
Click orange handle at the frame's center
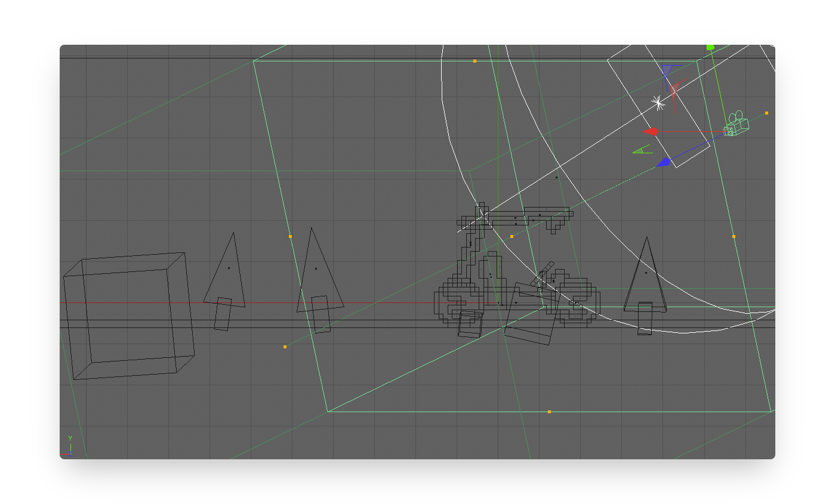(512, 237)
